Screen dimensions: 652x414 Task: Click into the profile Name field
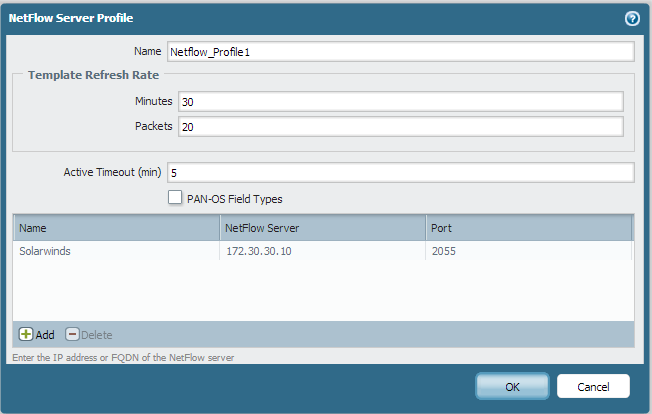pos(400,52)
